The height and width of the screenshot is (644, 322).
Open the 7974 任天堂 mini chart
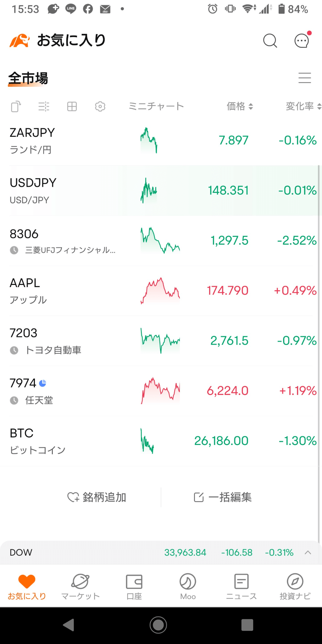coord(160,391)
